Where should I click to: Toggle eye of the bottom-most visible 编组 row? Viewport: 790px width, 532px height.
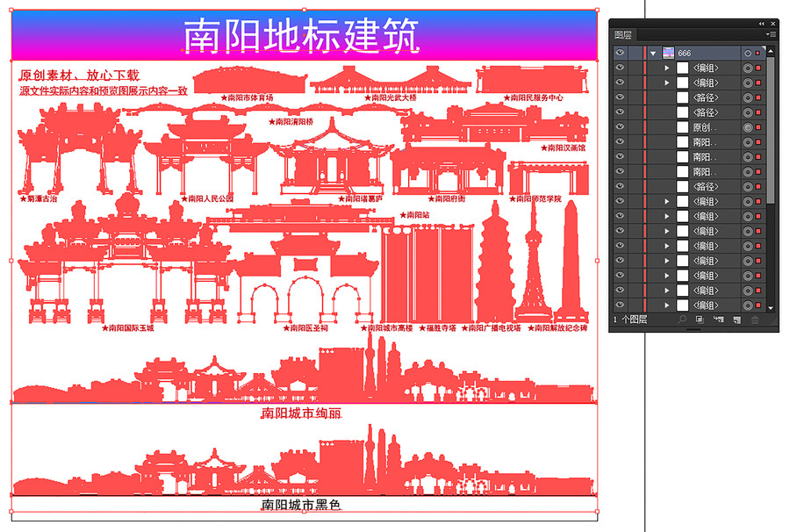[x=620, y=305]
